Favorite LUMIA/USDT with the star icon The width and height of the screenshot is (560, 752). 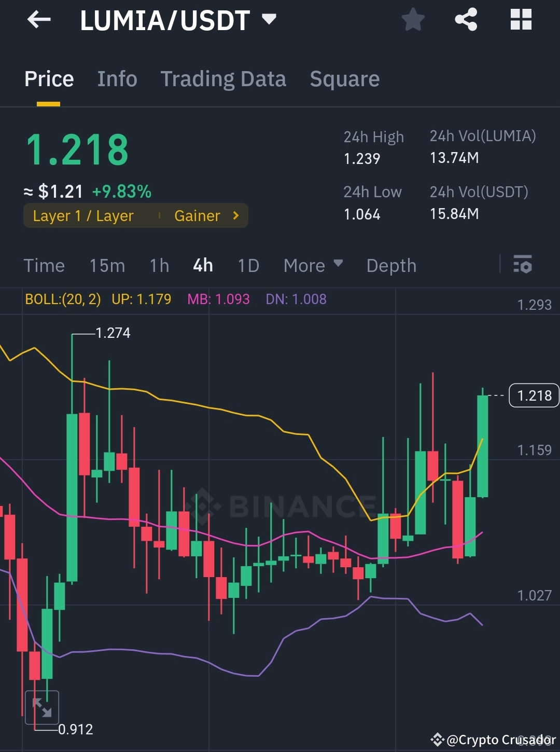(413, 20)
